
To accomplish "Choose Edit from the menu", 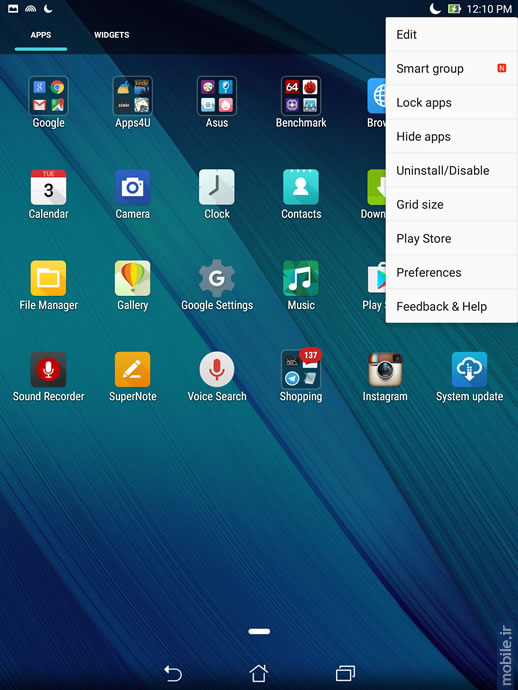I will click(x=452, y=35).
